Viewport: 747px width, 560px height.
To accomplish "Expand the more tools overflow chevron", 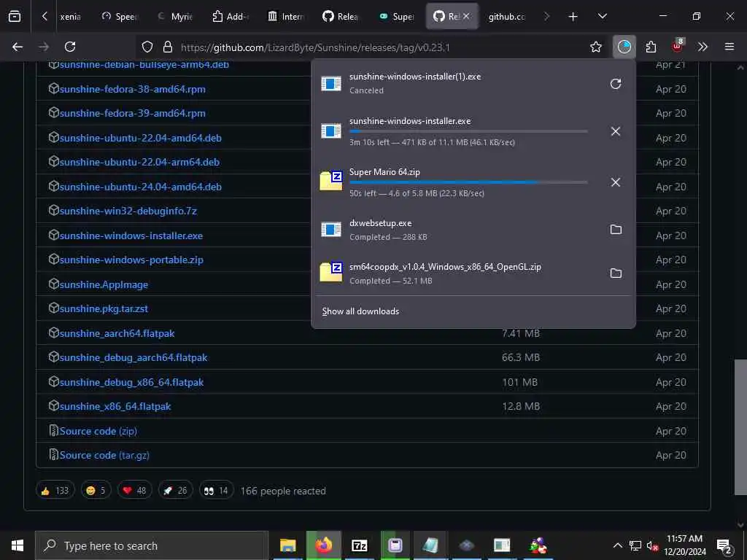I will point(703,47).
